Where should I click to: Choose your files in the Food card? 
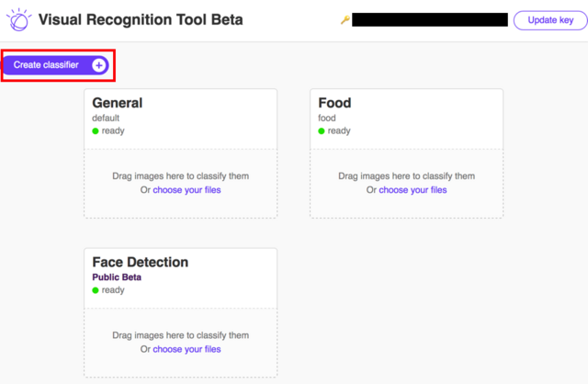[413, 190]
